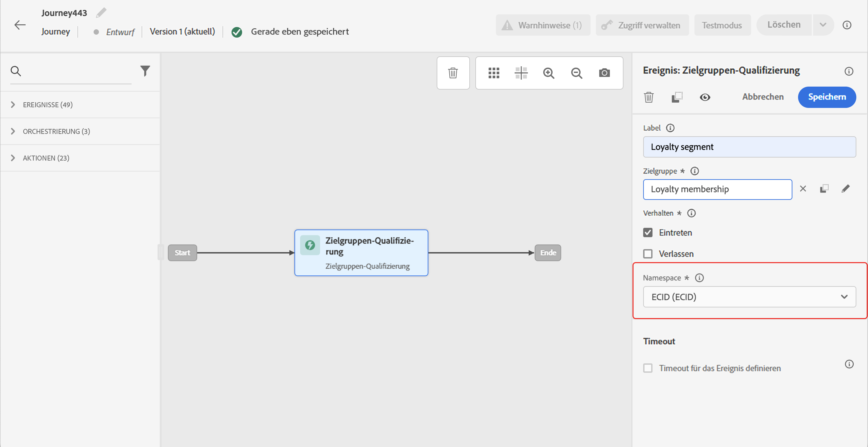Take a canvas screenshot with camera icon

tap(604, 73)
